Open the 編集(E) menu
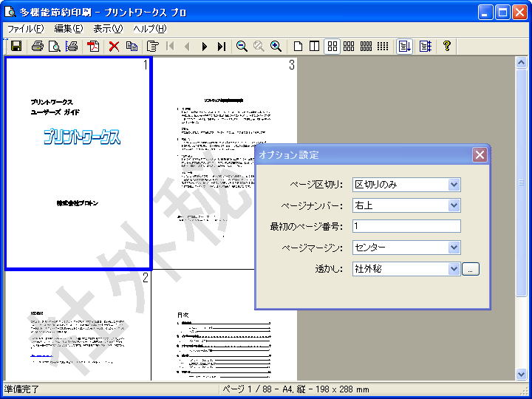Screen dimensions: 532x399 69,29
